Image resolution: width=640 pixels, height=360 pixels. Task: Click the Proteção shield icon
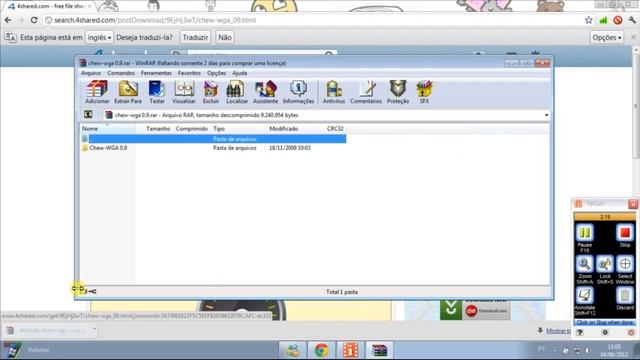tap(398, 92)
